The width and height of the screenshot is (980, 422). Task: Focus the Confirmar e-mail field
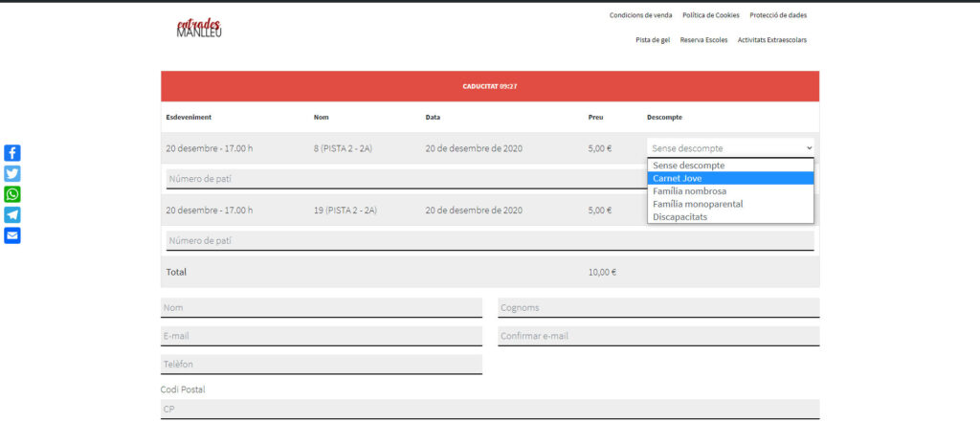pyautogui.click(x=658, y=336)
